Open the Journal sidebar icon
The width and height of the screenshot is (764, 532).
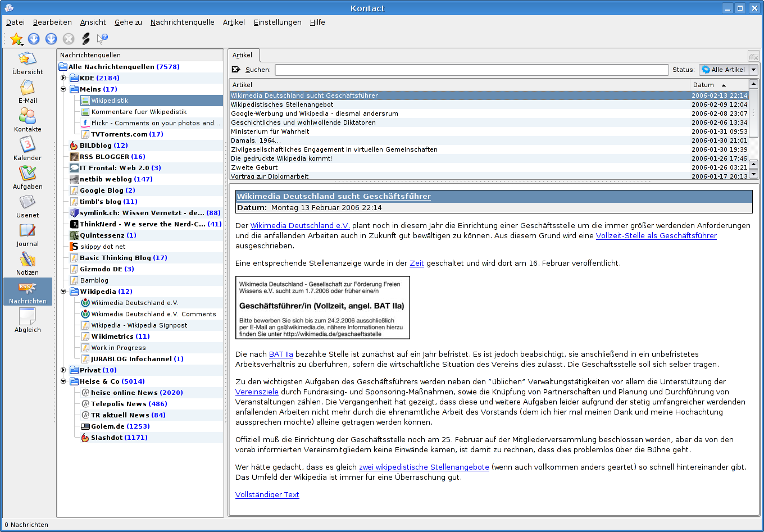pos(28,235)
